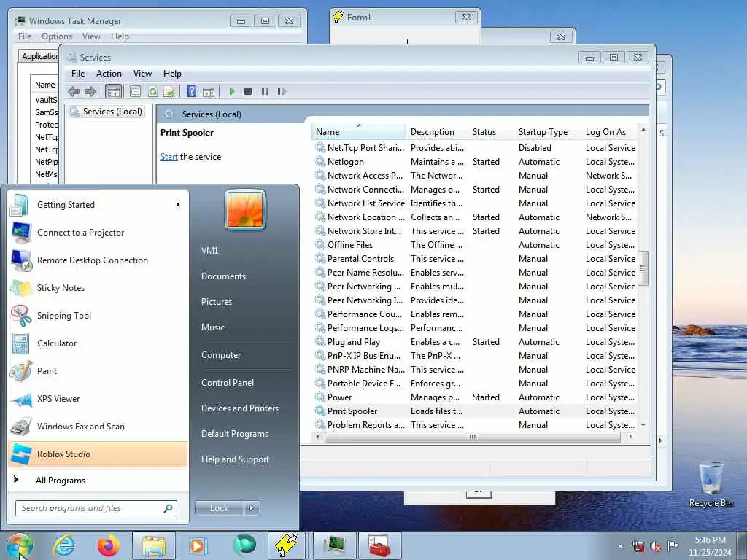Screen dimensions: 747x560
Task: Click the Forward arrow in Services toolbar
Action: (x=90, y=91)
